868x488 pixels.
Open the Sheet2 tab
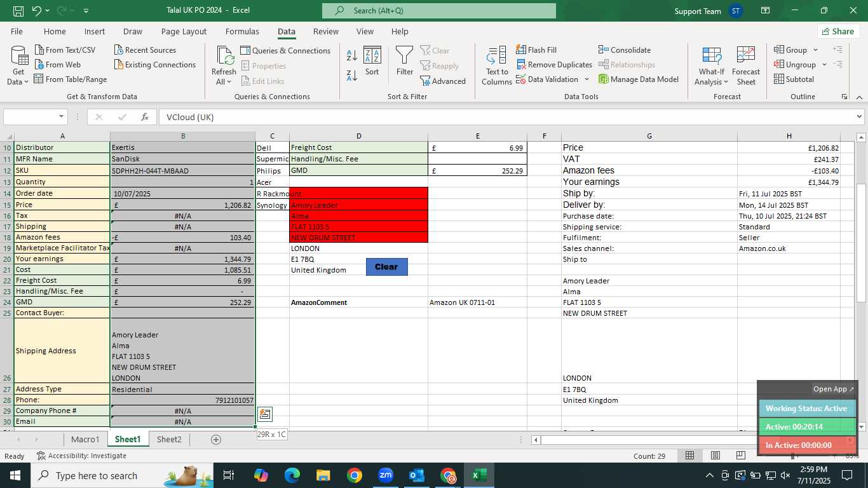(169, 439)
